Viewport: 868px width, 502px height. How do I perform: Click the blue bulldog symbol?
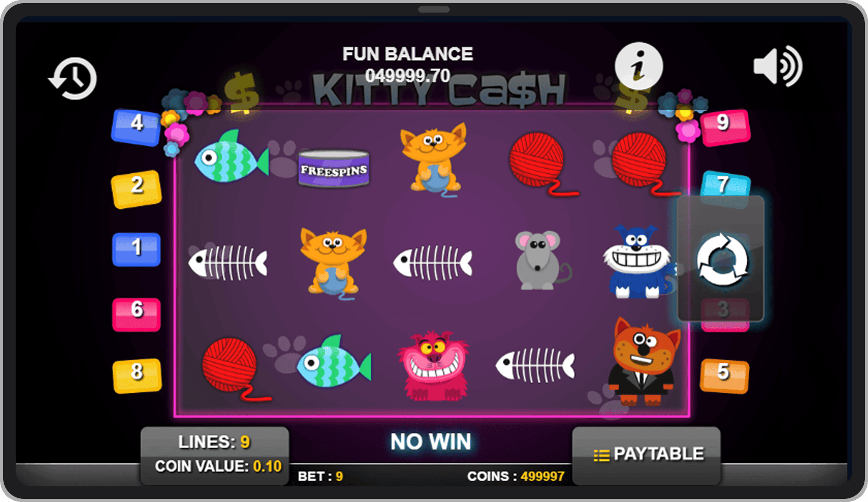pos(637,261)
